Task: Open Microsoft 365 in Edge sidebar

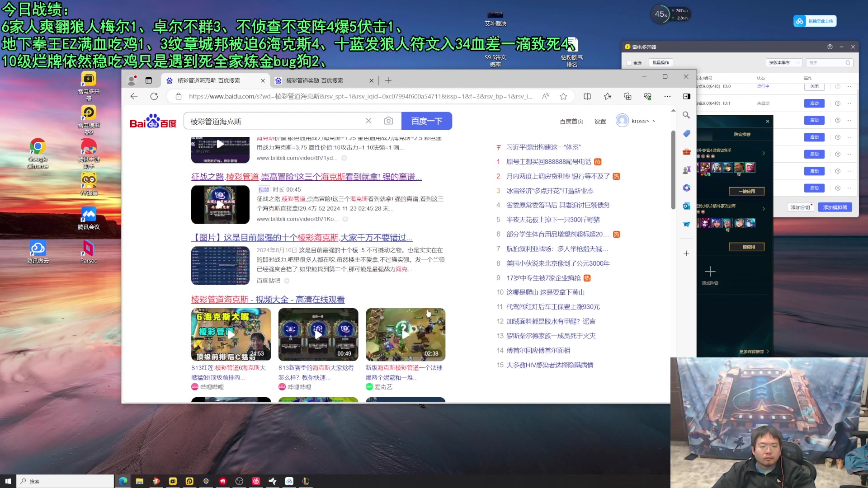Action: coord(686,188)
